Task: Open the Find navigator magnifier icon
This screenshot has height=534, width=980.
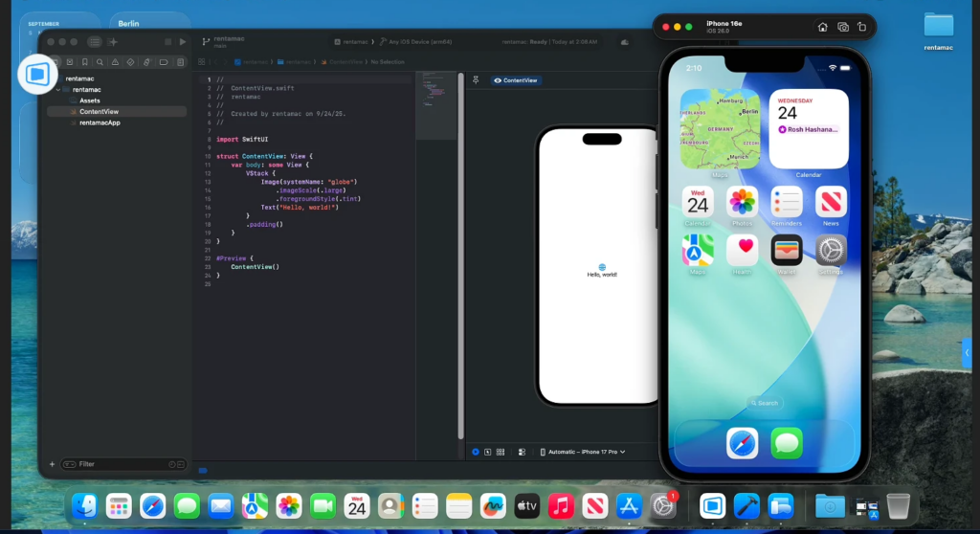Action: (100, 62)
